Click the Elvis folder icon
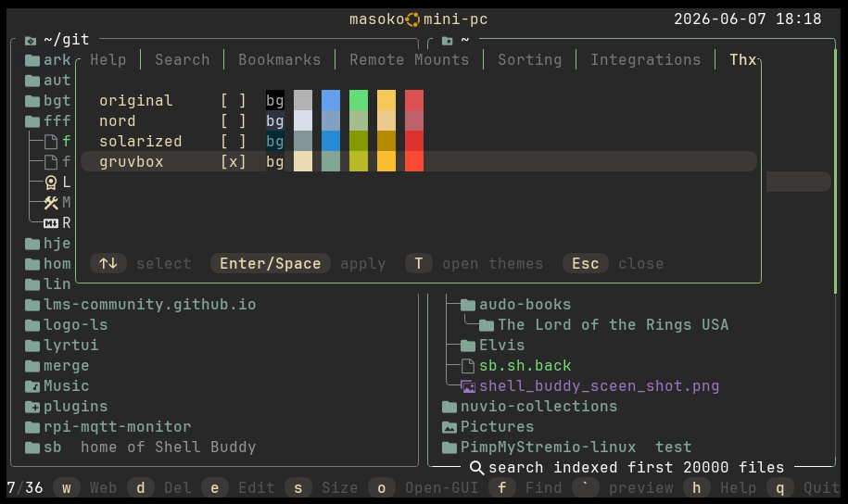The height and width of the screenshot is (504, 848). pyautogui.click(x=468, y=346)
